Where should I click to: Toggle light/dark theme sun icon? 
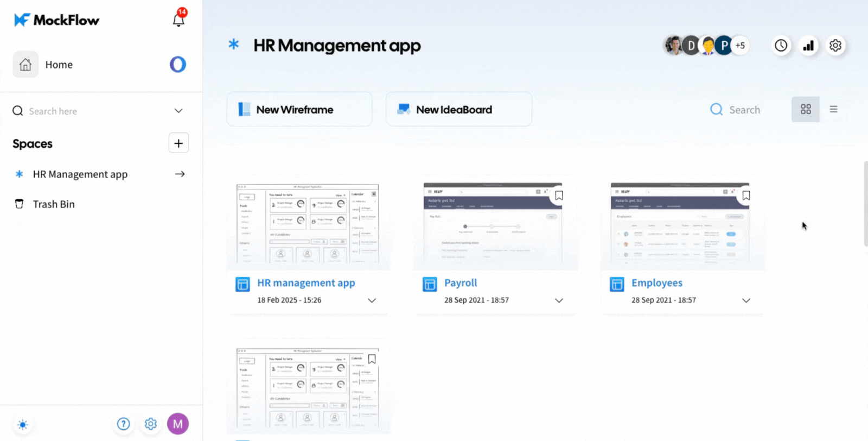tap(23, 424)
